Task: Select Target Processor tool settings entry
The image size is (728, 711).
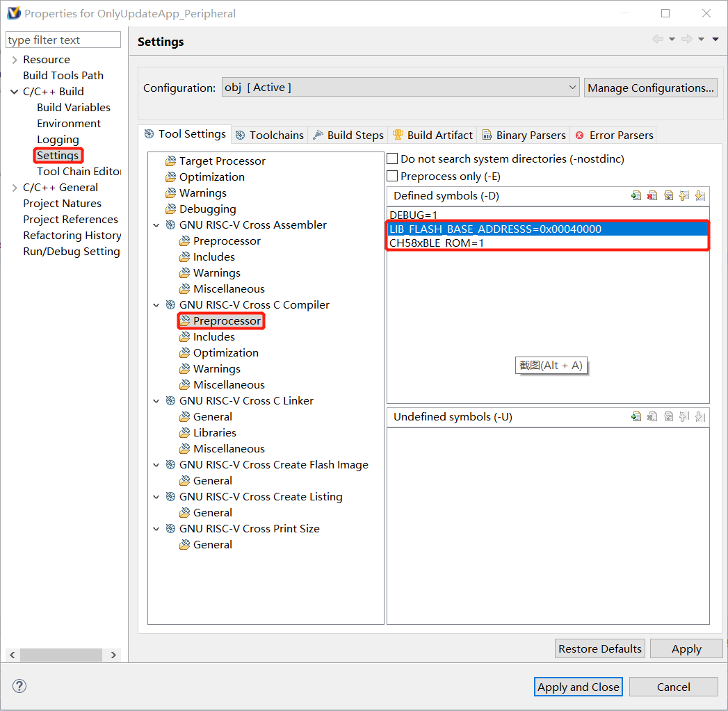Action: coord(222,161)
